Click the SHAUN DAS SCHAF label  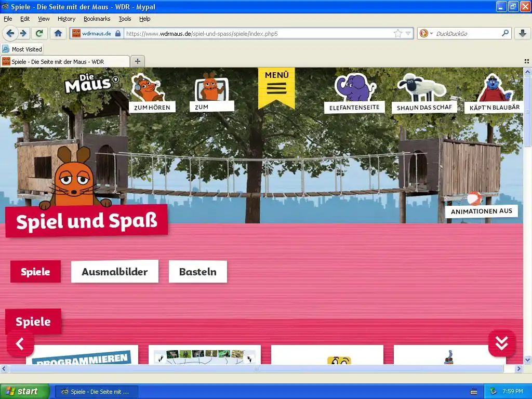(424, 108)
